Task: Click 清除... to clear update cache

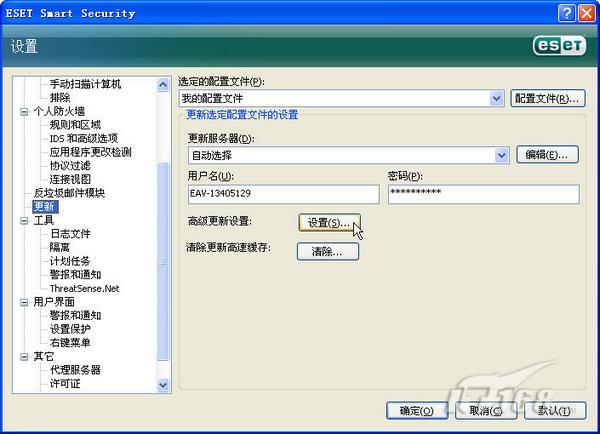Action: pos(327,252)
